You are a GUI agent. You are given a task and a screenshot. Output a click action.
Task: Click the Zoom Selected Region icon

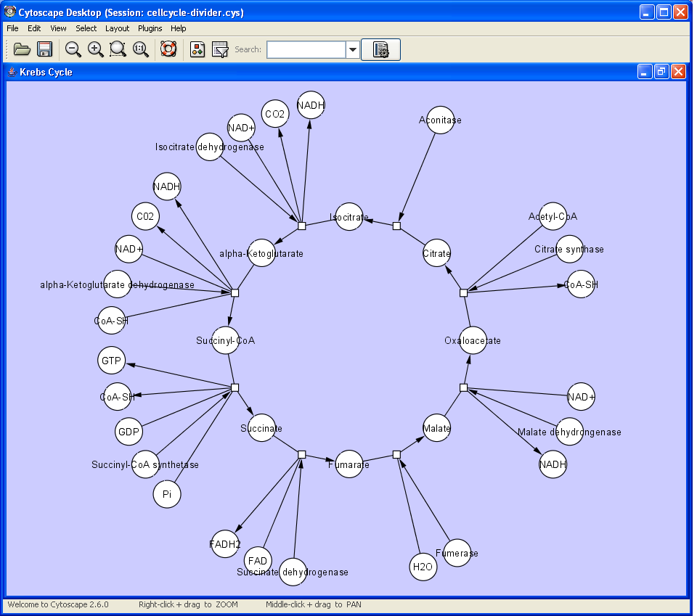(x=118, y=49)
